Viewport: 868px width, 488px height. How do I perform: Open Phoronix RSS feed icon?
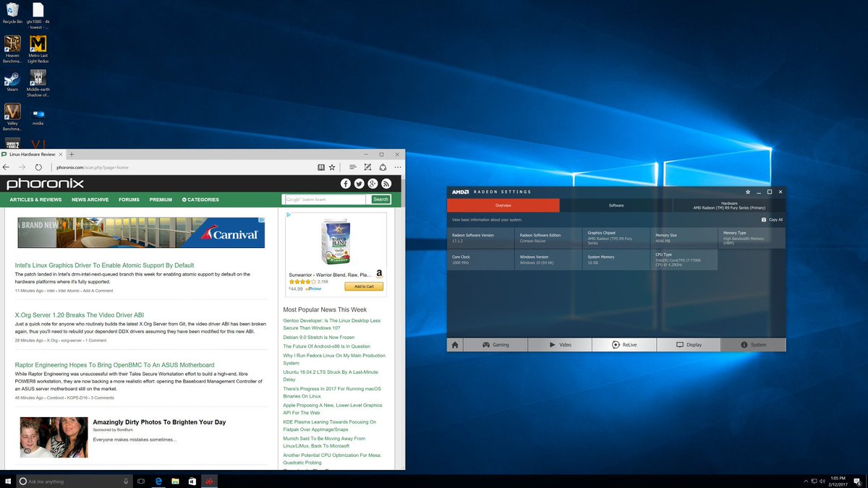coord(386,184)
